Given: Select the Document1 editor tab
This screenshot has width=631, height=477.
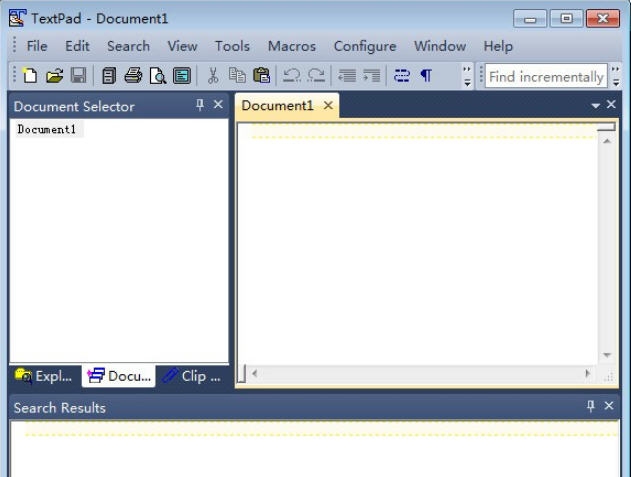Looking at the screenshot, I should click(x=277, y=105).
